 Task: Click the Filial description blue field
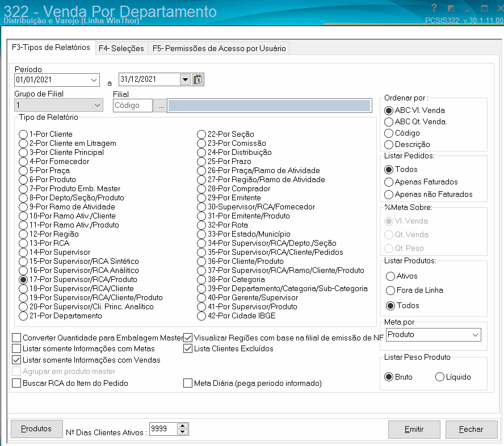tap(270, 106)
